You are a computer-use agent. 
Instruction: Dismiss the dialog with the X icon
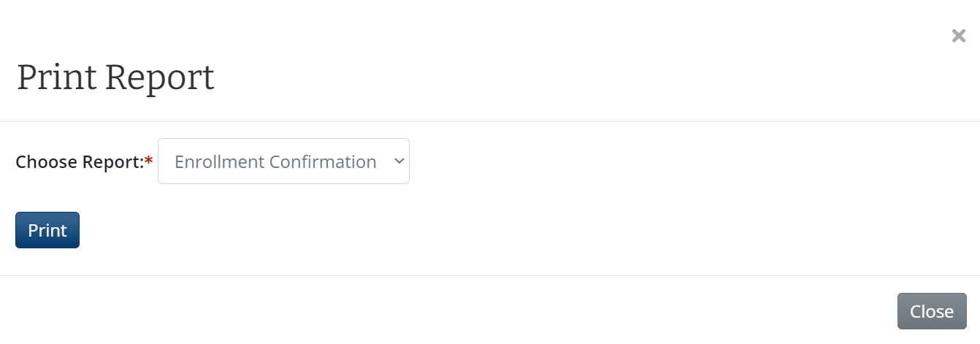click(958, 36)
